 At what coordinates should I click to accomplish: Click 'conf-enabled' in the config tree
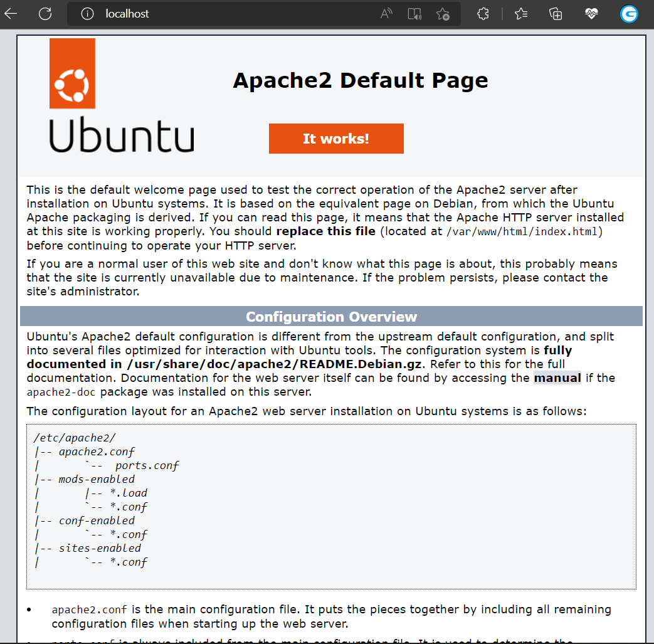pyautogui.click(x=97, y=520)
